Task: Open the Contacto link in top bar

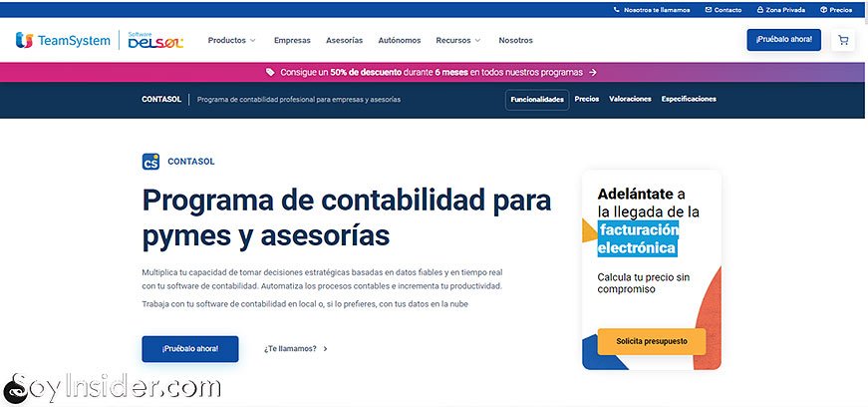Action: coord(727,10)
